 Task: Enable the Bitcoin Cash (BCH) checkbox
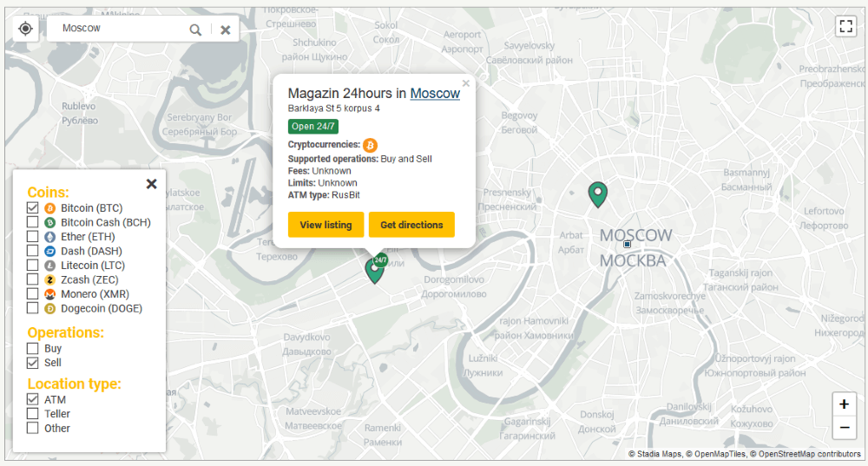tap(33, 222)
